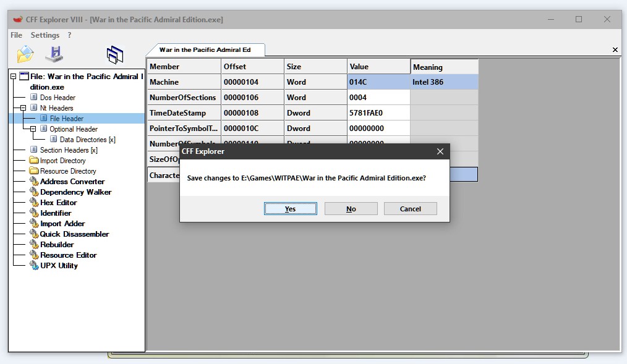Click the Size column header
The image size is (627, 364).
click(315, 66)
